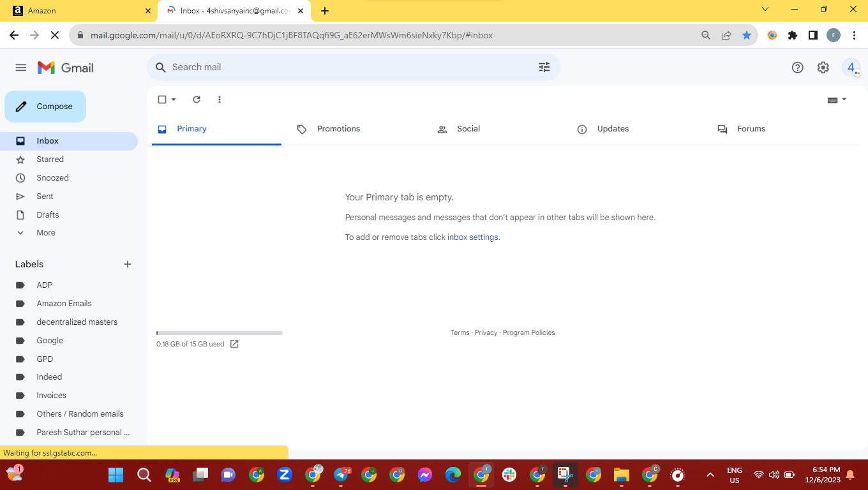Viewport: 868px width, 490px height.
Task: Bookmark this page star icon
Action: pyautogui.click(x=747, y=36)
